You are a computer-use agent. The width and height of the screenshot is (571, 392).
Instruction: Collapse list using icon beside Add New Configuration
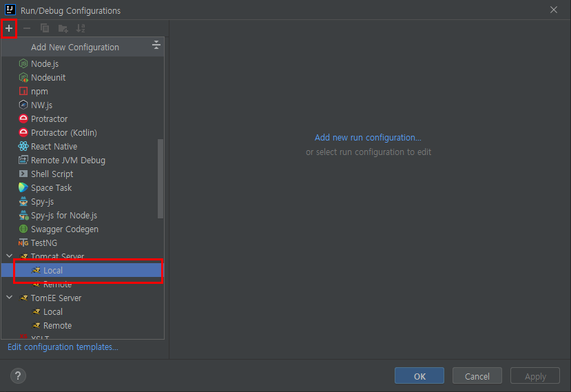[156, 45]
